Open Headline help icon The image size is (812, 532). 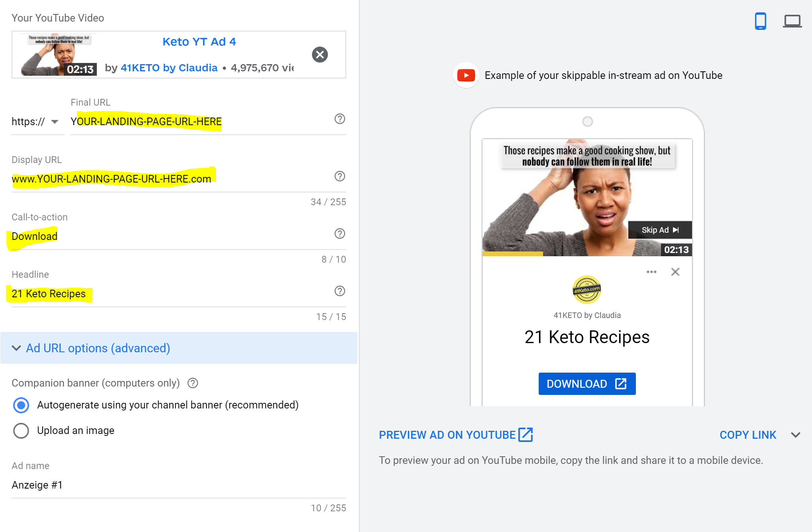tap(339, 291)
